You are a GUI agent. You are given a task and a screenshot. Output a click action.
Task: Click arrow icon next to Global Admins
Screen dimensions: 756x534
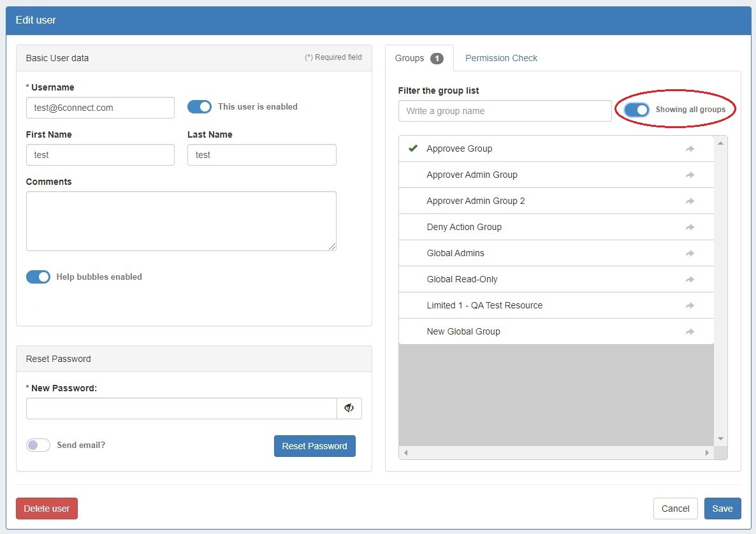[690, 253]
